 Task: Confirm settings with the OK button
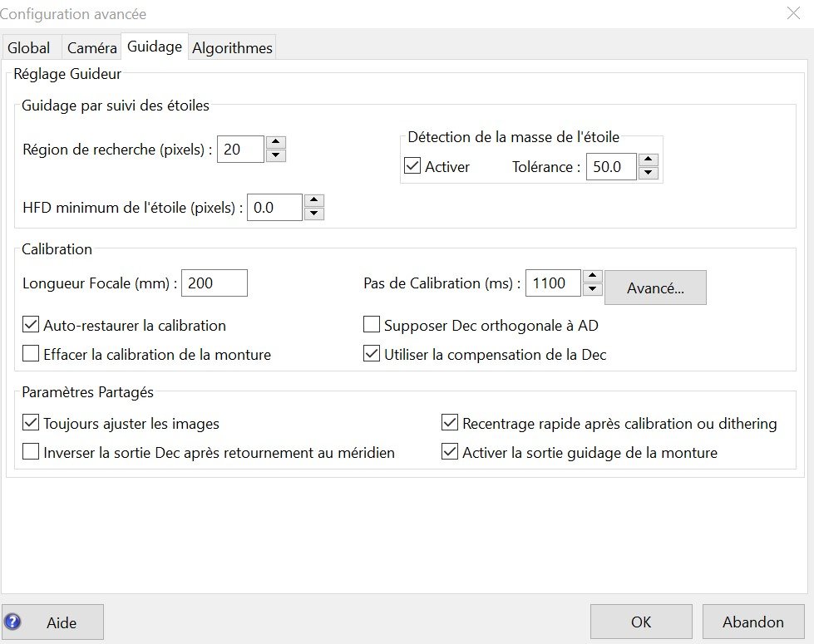[640, 622]
